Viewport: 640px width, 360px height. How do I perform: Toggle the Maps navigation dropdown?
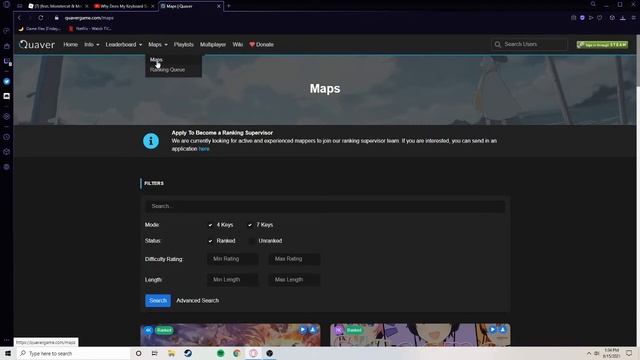point(158,44)
